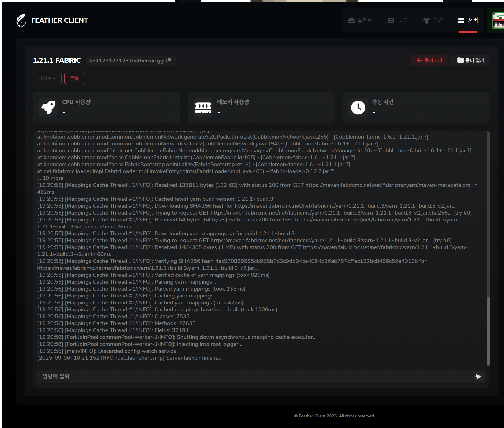Screen dimensions: 504x428
Task: Click the 'Cached latest yarn build version' line
Action: point(155,199)
